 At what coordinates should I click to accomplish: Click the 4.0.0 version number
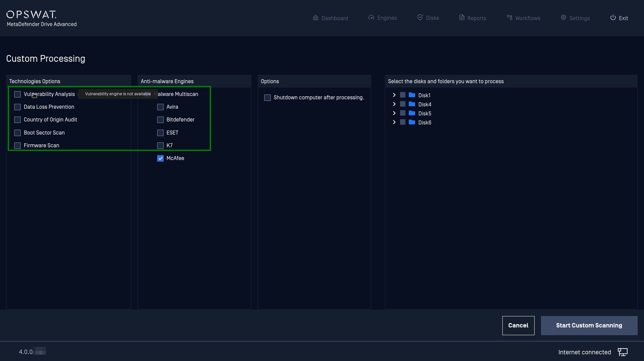click(x=26, y=352)
